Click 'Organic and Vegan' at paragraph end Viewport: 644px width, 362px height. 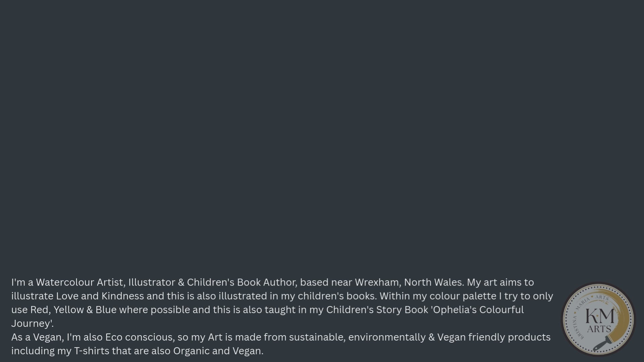tap(218, 351)
